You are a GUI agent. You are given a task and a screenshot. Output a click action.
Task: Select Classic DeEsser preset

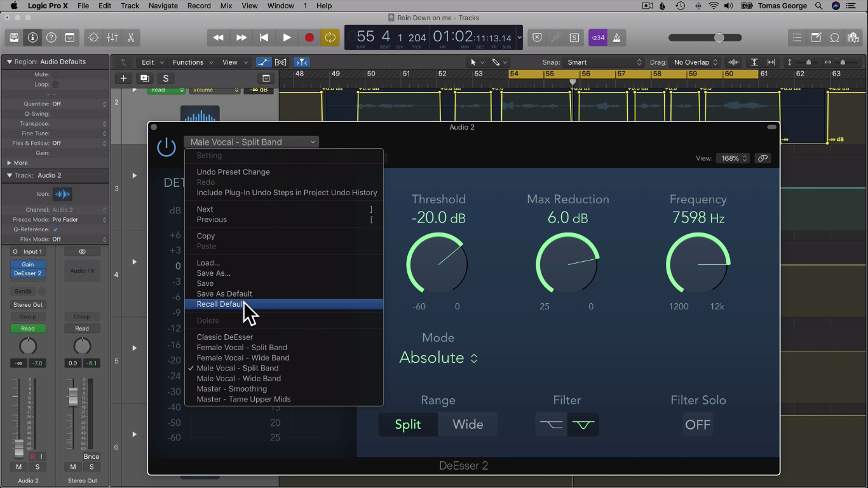(x=284, y=337)
